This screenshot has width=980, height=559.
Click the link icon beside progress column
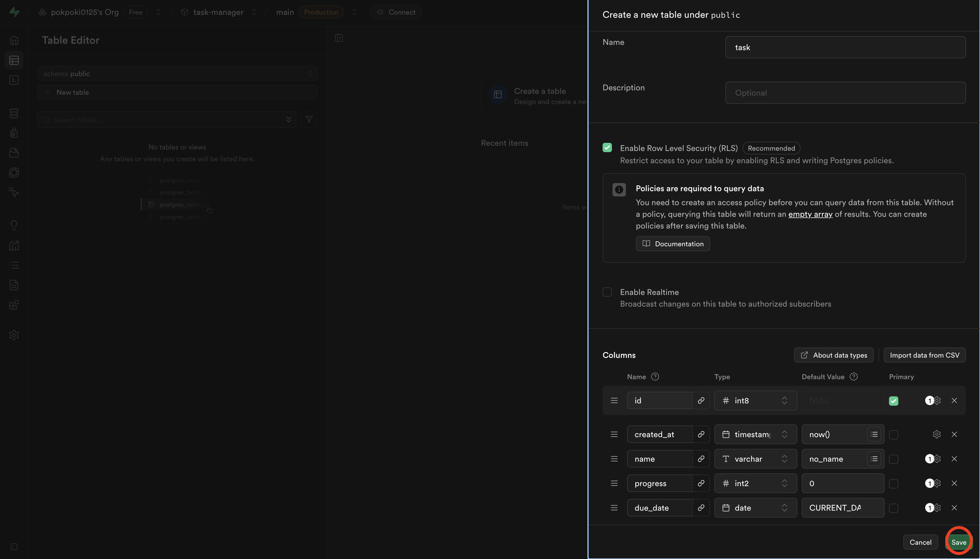click(x=701, y=483)
